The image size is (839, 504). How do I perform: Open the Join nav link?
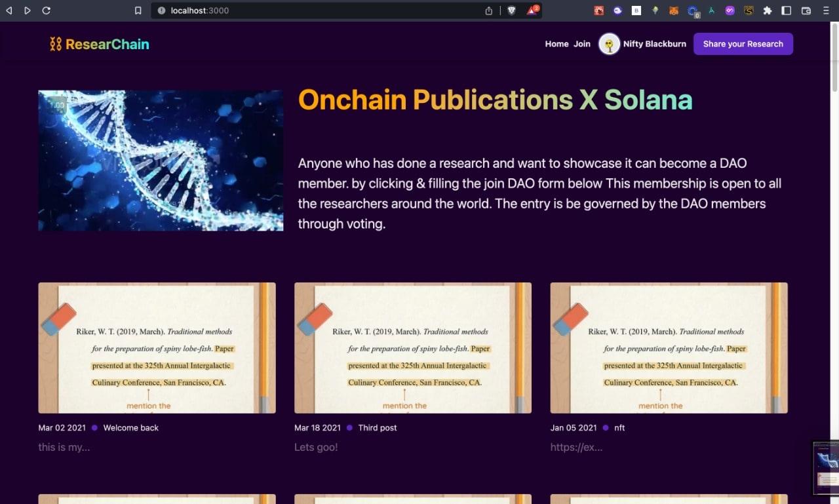click(582, 44)
